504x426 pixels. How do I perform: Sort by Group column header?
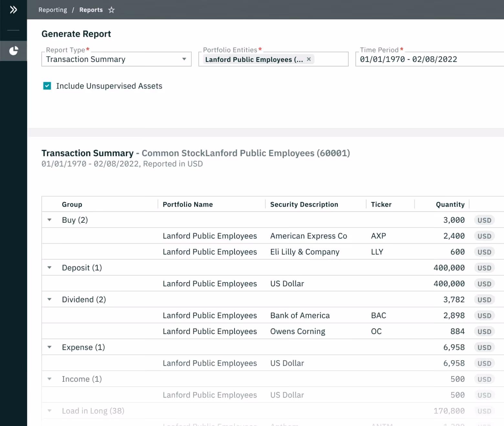click(x=72, y=204)
